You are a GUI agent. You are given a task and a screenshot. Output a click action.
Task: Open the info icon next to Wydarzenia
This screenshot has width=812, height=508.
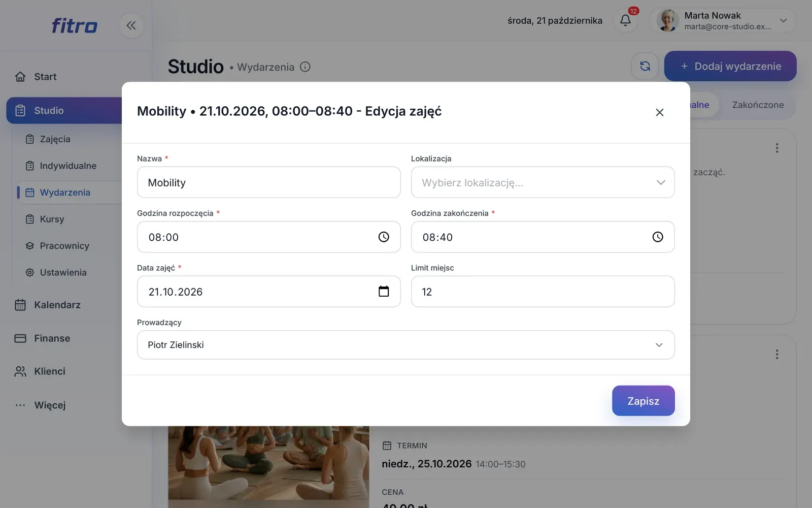[x=305, y=67]
